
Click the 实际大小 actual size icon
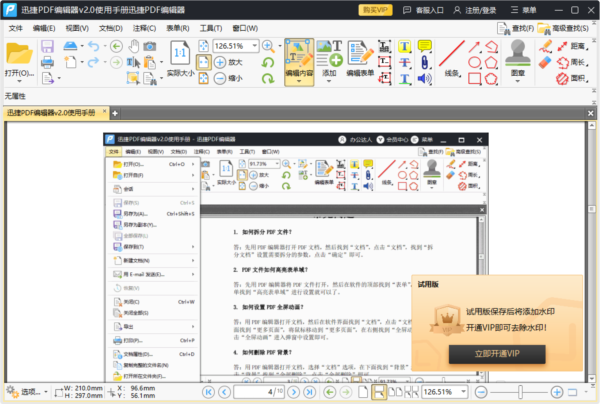click(179, 59)
